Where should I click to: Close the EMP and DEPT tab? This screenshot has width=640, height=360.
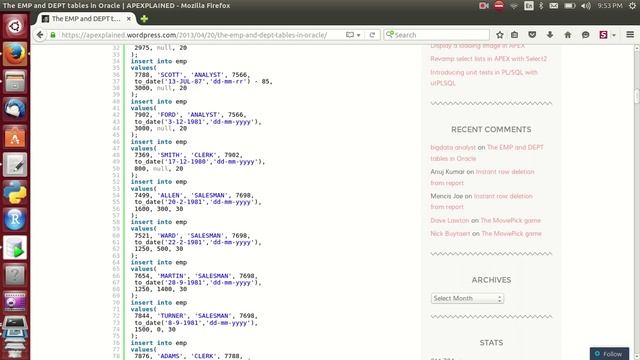click(x=129, y=19)
